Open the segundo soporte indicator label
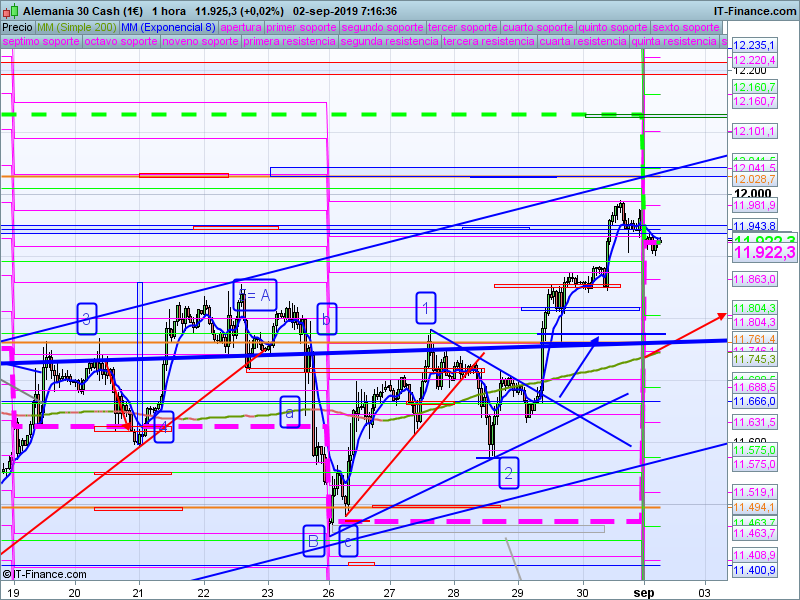Image resolution: width=800 pixels, height=600 pixels. 383,27
